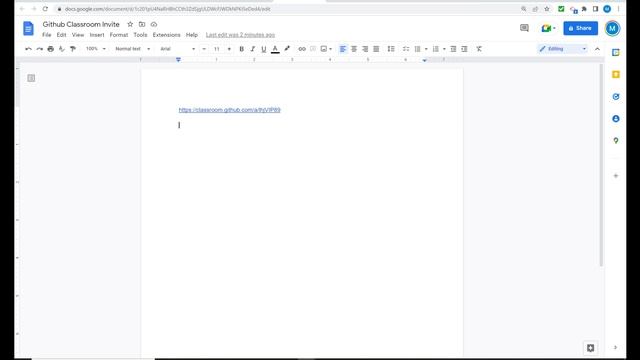The image size is (640, 360).
Task: Open line and paragraph spacing
Action: click(x=391, y=49)
